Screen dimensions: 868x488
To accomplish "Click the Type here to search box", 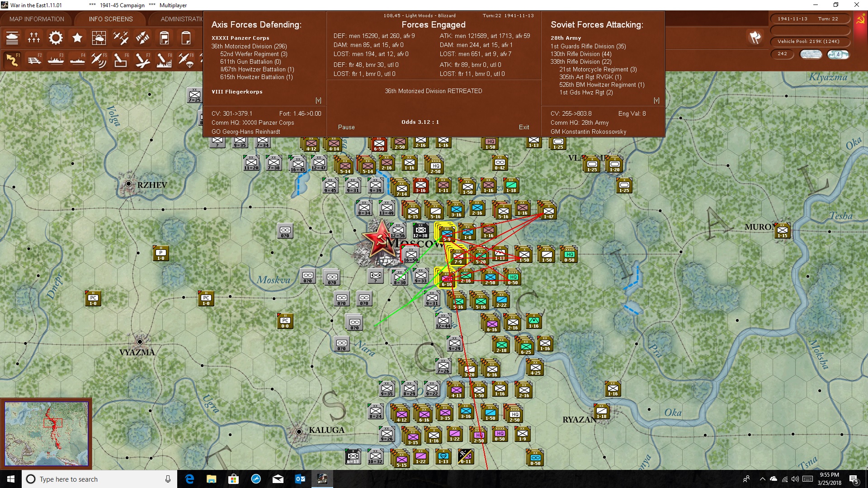I will coord(99,479).
